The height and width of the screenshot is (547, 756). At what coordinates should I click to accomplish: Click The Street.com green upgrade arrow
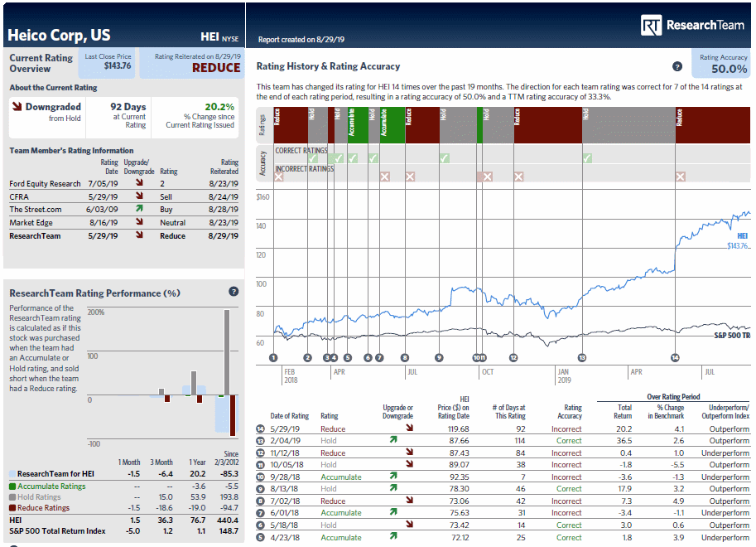point(139,209)
